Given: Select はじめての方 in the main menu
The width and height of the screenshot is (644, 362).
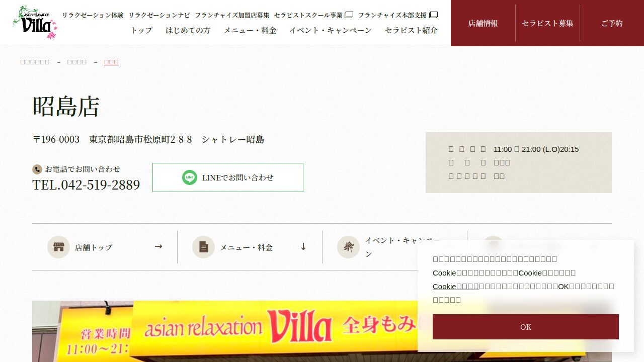Looking at the screenshot, I should coord(188,30).
